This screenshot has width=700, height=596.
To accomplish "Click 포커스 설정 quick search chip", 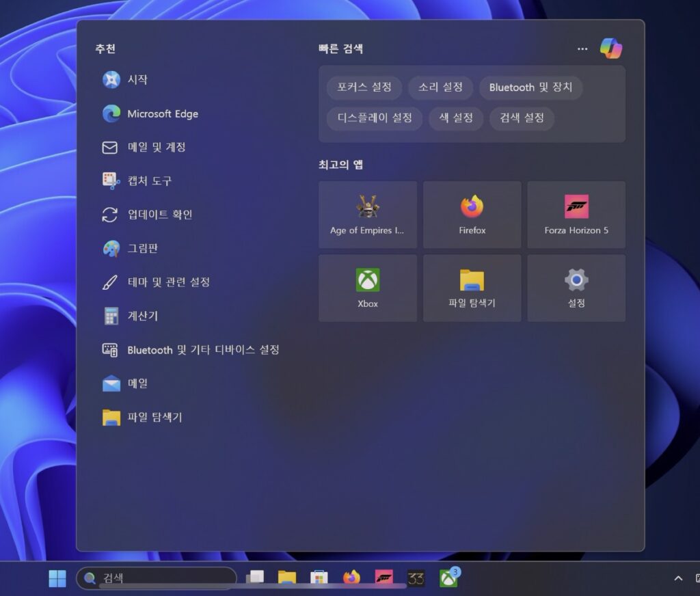I will (364, 87).
